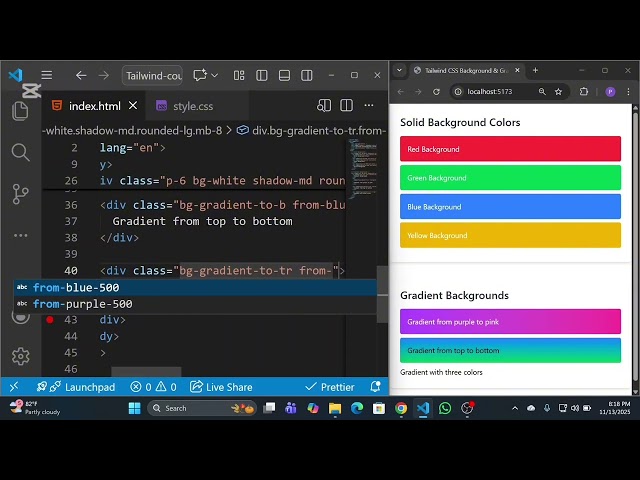Go back in VS Code navigation

(x=81, y=76)
